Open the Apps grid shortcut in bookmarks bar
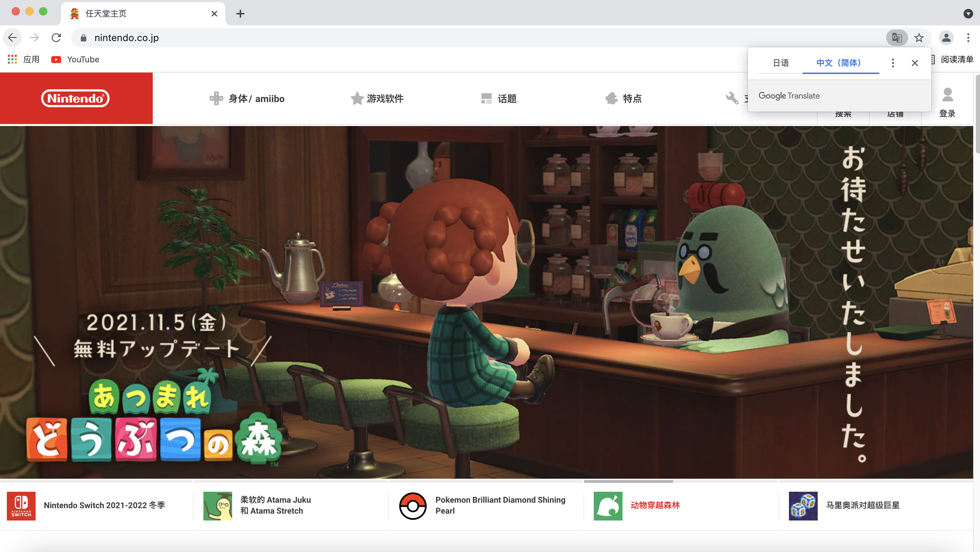This screenshot has width=980, height=552. coord(12,59)
